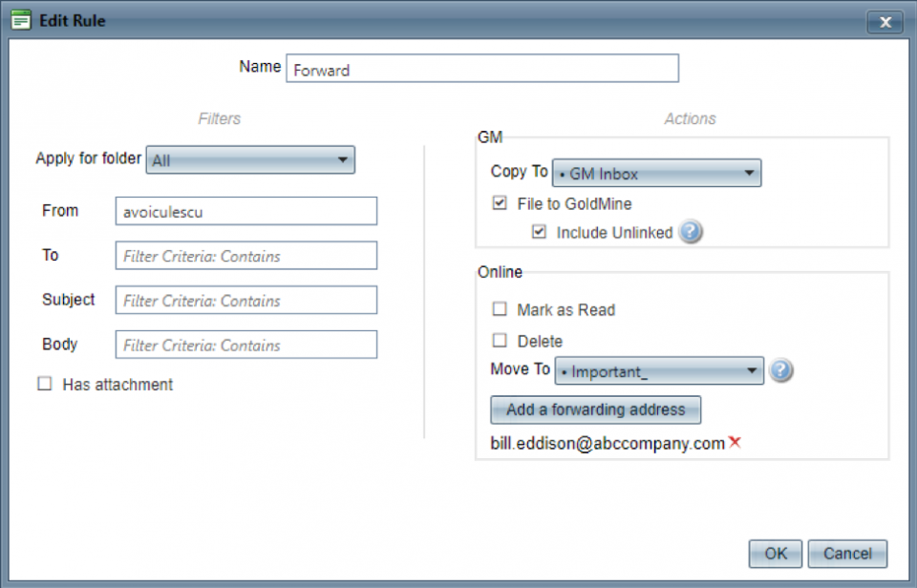Click the To filter criteria field

[x=246, y=256]
